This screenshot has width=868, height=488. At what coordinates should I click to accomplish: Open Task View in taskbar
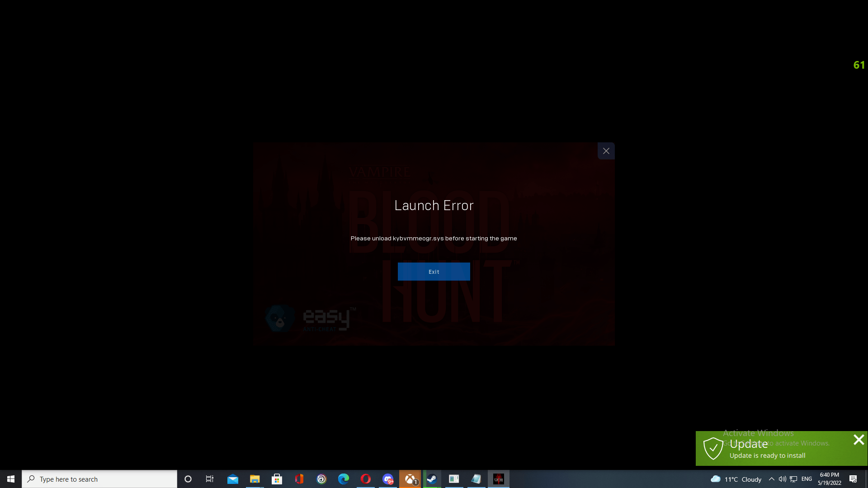pos(210,479)
